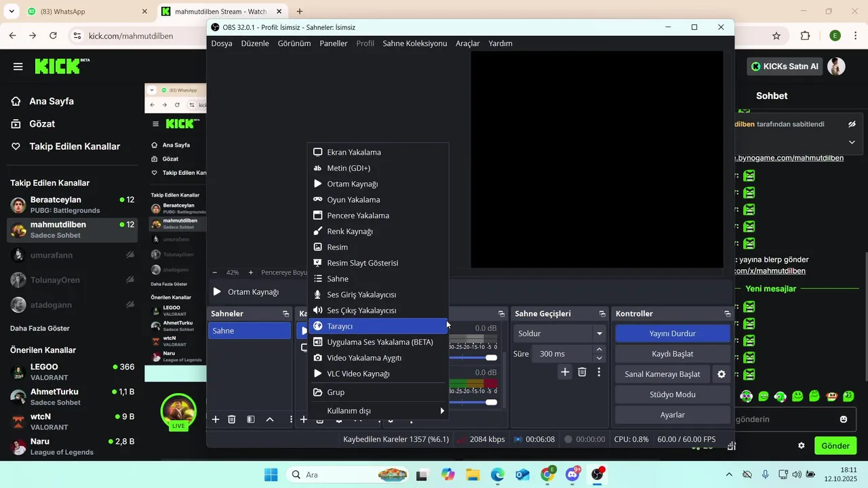The width and height of the screenshot is (868, 488).
Task: Start virtual camera with Sanal Kamerayı Başlat
Action: click(x=663, y=374)
